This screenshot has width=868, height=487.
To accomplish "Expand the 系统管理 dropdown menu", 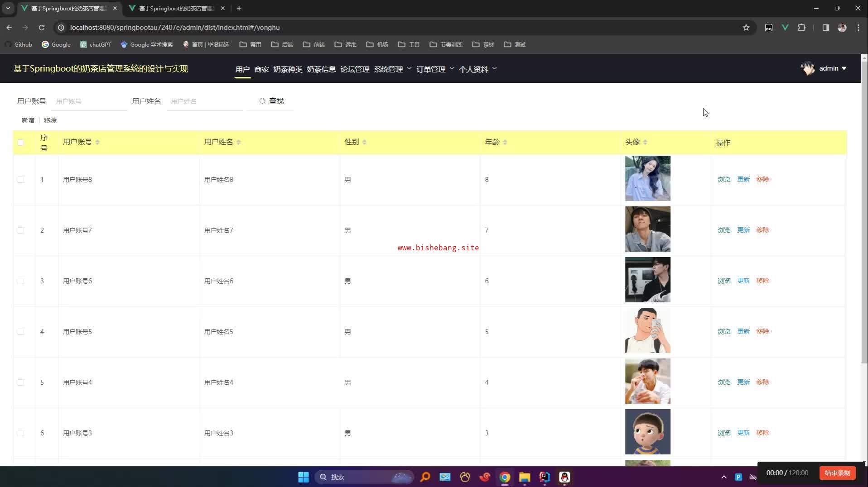I will 392,69.
